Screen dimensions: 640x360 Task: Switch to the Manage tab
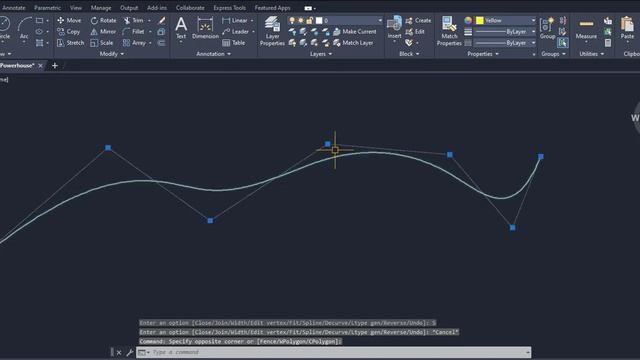tap(101, 8)
